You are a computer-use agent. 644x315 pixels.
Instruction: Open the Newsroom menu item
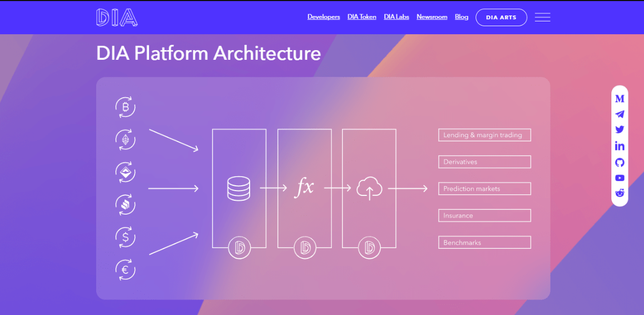tap(432, 17)
